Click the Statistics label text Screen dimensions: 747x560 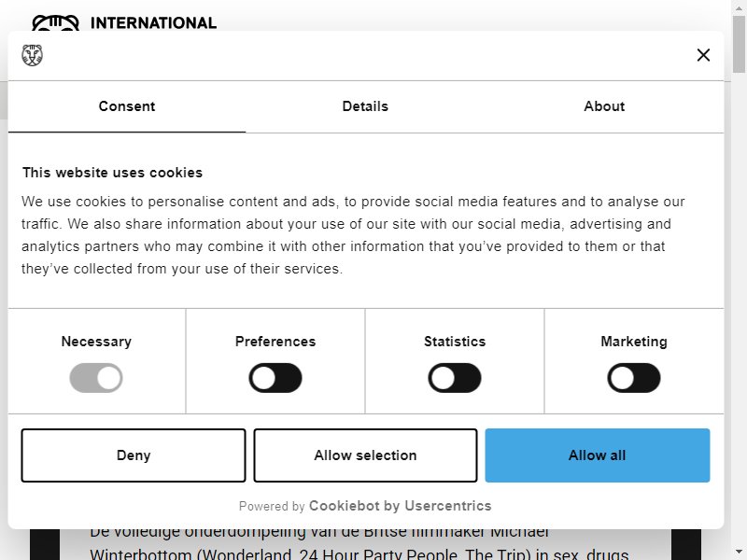tap(455, 342)
